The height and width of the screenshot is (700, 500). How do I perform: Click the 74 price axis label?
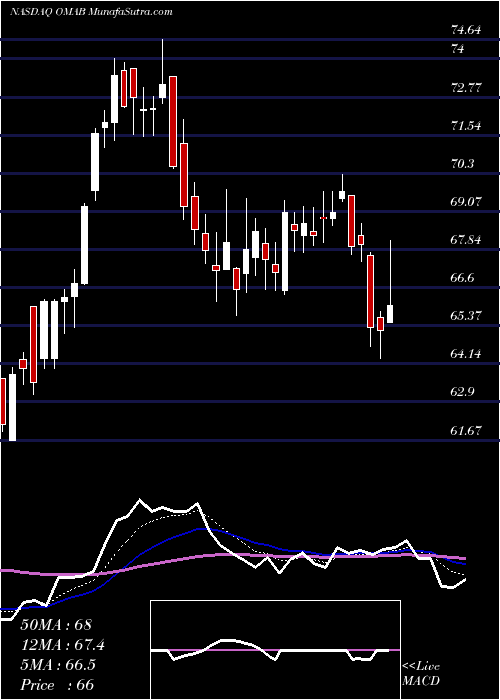tap(458, 49)
